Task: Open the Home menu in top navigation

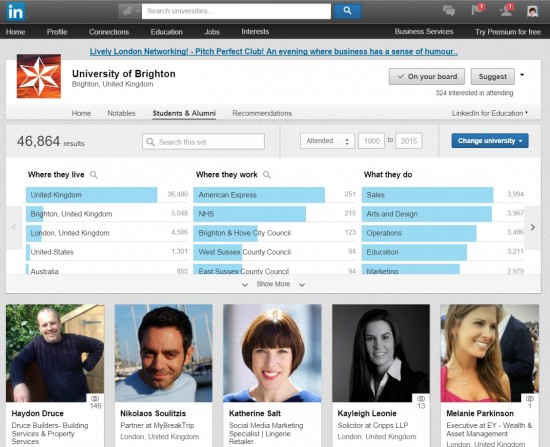Action: (x=15, y=32)
